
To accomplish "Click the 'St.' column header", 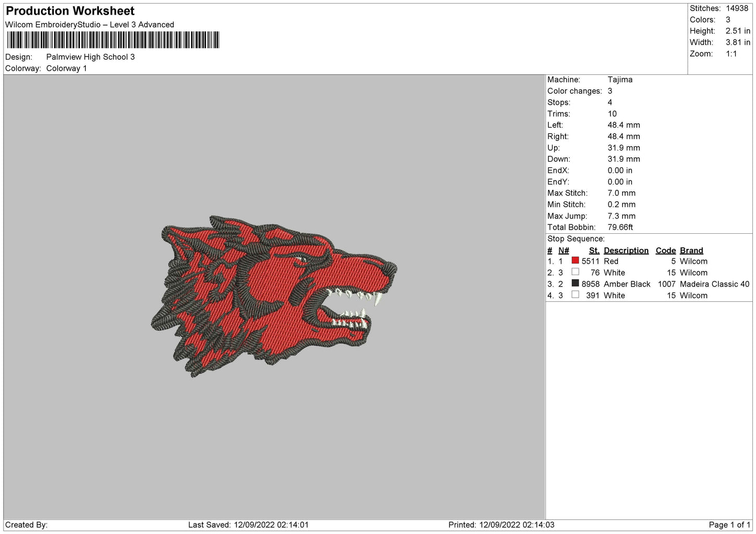I will [x=594, y=251].
